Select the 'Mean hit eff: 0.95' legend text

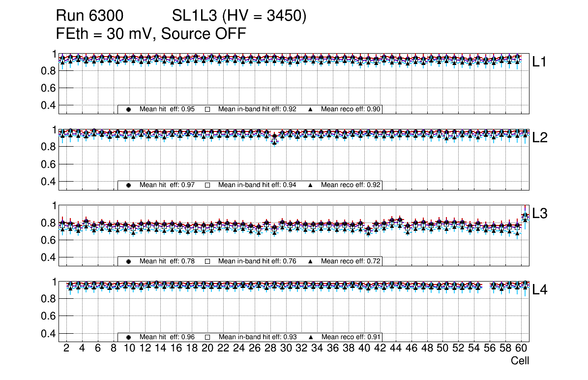click(x=167, y=109)
